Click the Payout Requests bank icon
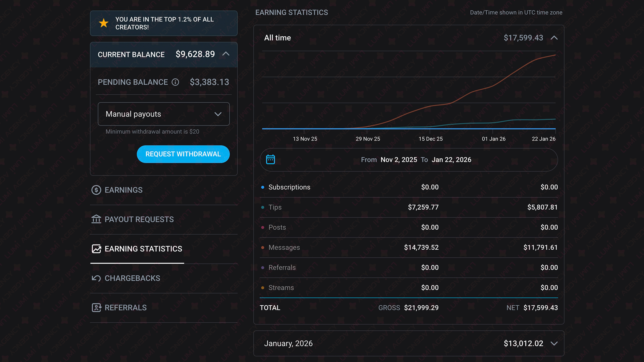The height and width of the screenshot is (362, 644). click(x=96, y=219)
